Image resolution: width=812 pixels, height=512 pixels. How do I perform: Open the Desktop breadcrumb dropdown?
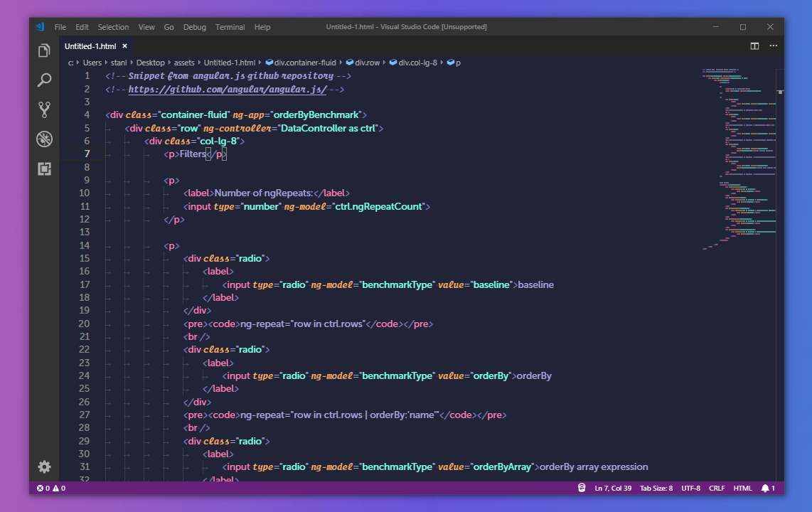click(151, 63)
